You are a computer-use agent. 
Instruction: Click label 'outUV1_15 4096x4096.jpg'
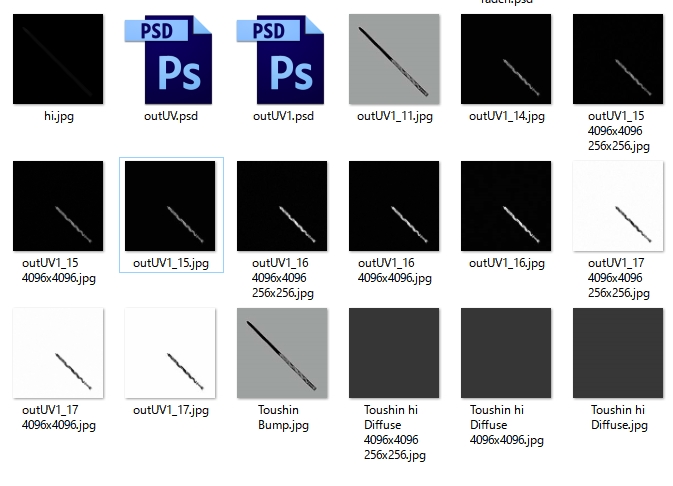(x=59, y=271)
